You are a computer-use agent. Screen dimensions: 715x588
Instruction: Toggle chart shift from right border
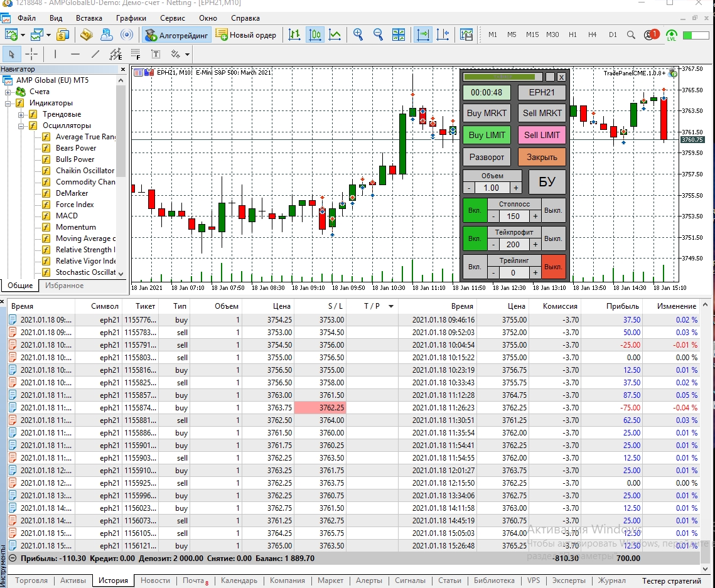tap(443, 35)
